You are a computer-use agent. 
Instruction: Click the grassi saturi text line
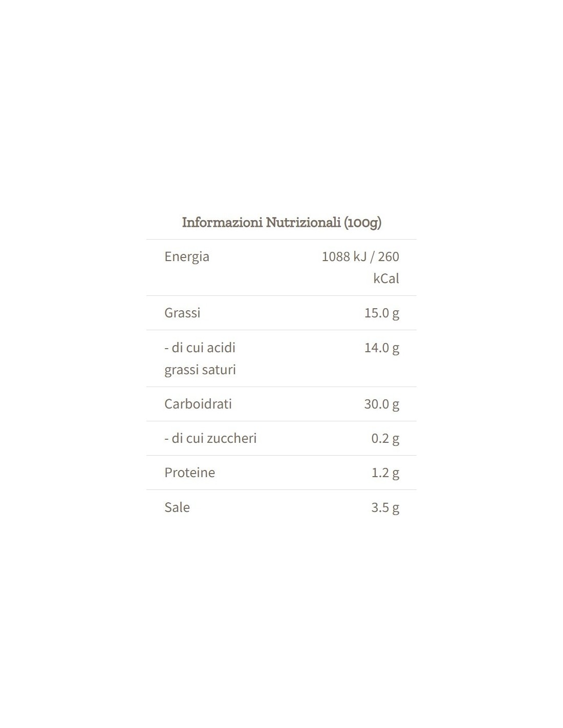tap(200, 370)
